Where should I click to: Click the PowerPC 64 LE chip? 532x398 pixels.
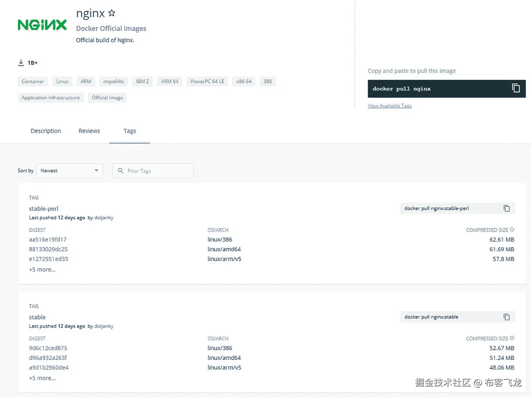(207, 81)
